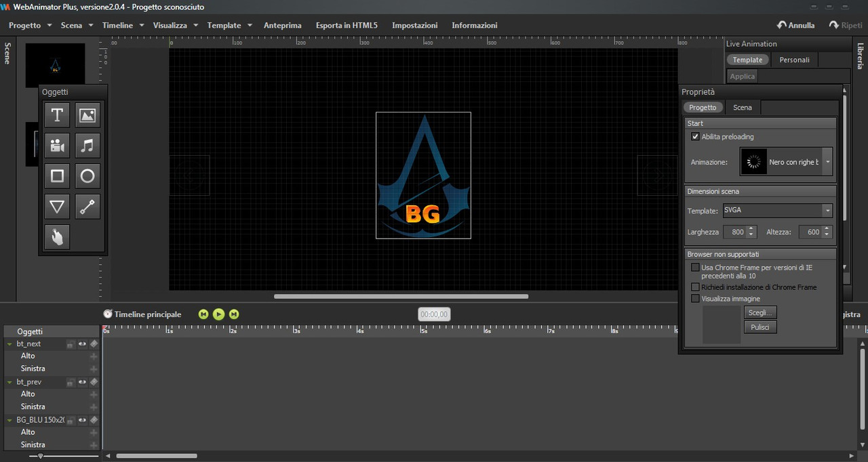
Task: Hide the bt_prev layer eye
Action: [82, 382]
